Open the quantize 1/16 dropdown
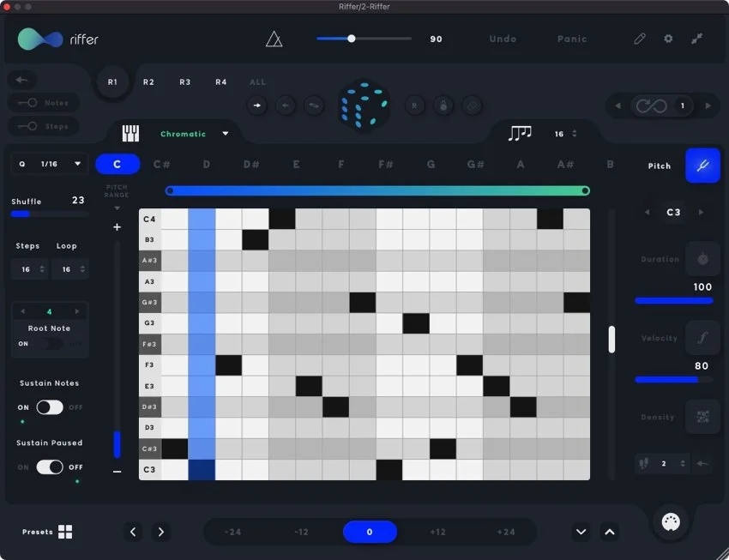The height and width of the screenshot is (560, 729). (x=50, y=164)
